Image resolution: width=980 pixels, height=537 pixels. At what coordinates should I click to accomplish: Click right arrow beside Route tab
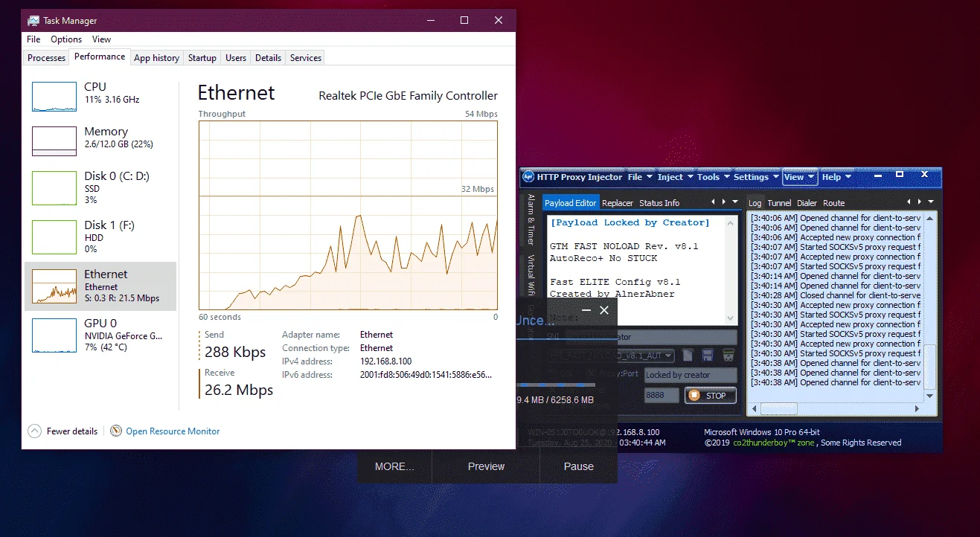[x=919, y=202]
